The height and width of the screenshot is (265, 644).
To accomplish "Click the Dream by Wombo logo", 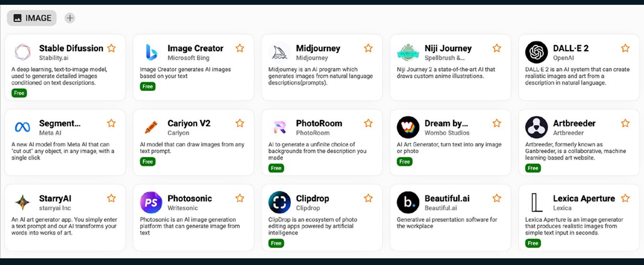I will click(x=408, y=127).
